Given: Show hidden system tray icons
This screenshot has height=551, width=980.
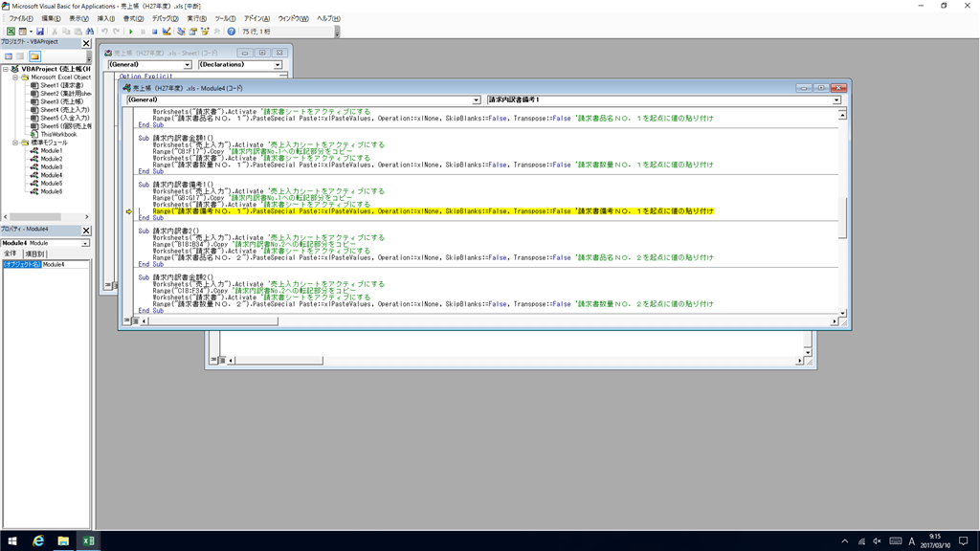Looking at the screenshot, I should click(845, 541).
